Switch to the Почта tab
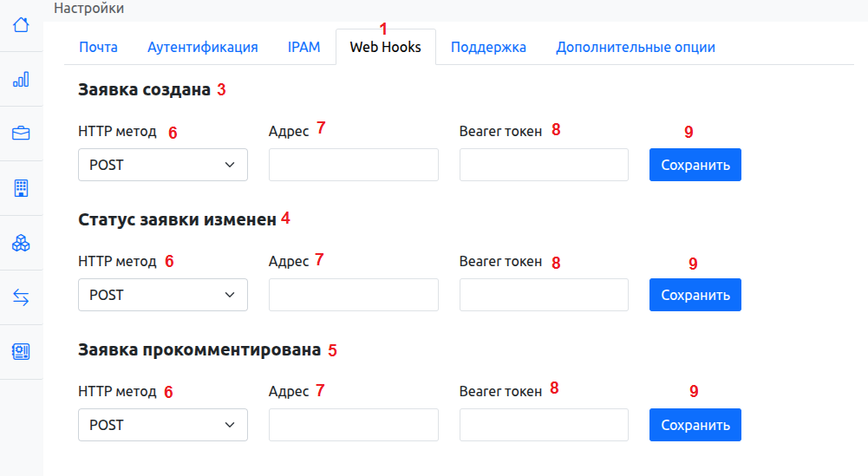 pos(98,47)
